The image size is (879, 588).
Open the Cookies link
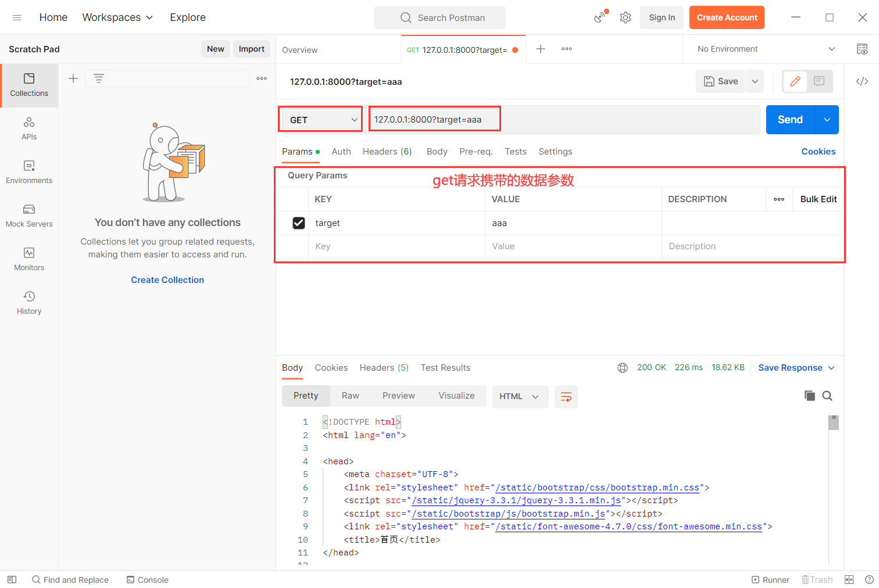tap(819, 152)
